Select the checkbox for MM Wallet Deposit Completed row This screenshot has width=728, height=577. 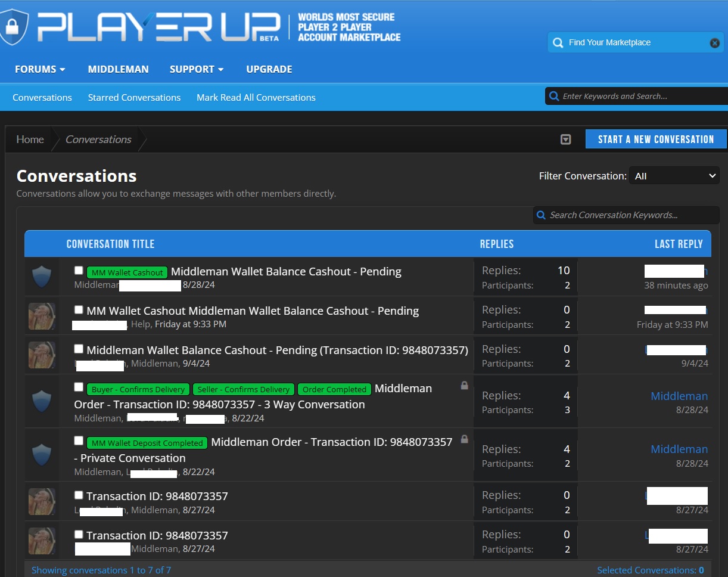click(79, 441)
